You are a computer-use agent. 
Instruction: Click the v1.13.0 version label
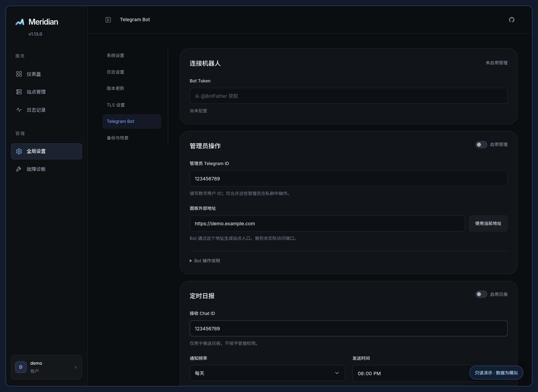coord(35,34)
